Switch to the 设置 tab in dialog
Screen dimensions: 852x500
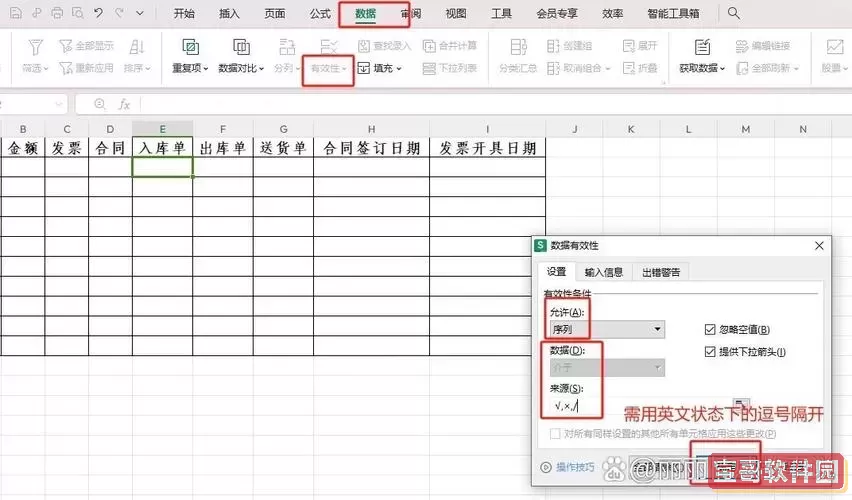point(556,272)
